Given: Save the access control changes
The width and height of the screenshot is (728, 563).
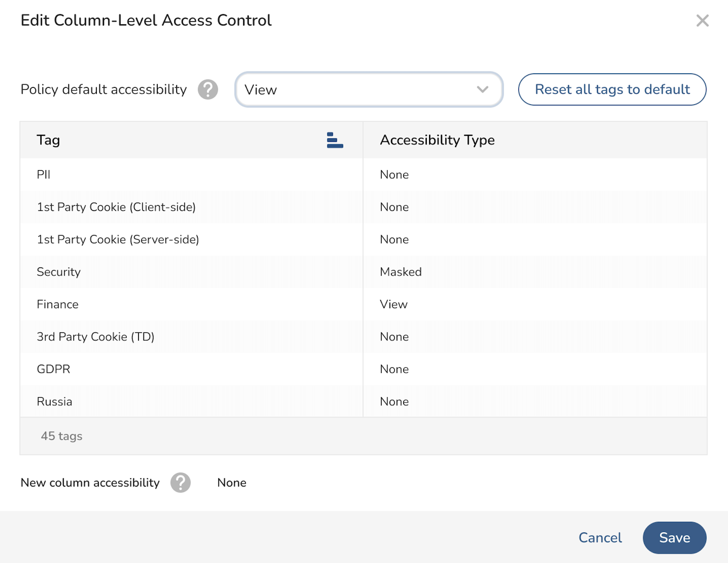Looking at the screenshot, I should pos(674,538).
